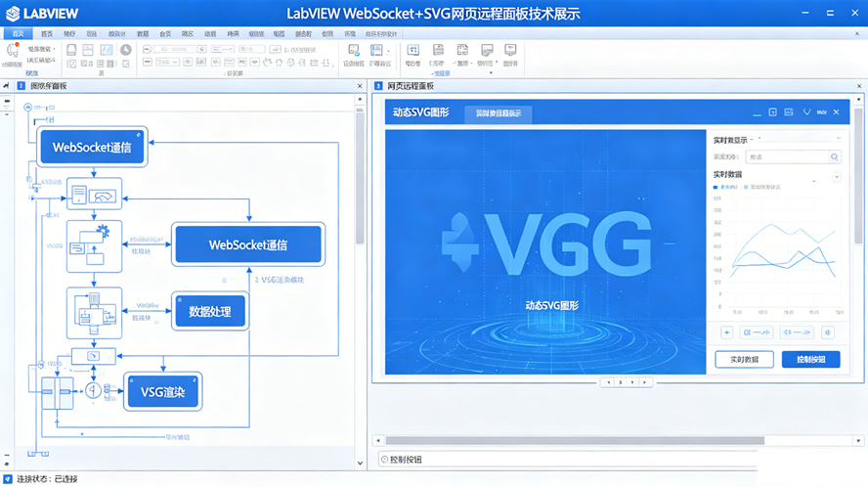Toggle the 连接状态 checkbox in the status bar
Image resolution: width=868 pixels, height=487 pixels.
click(x=8, y=479)
